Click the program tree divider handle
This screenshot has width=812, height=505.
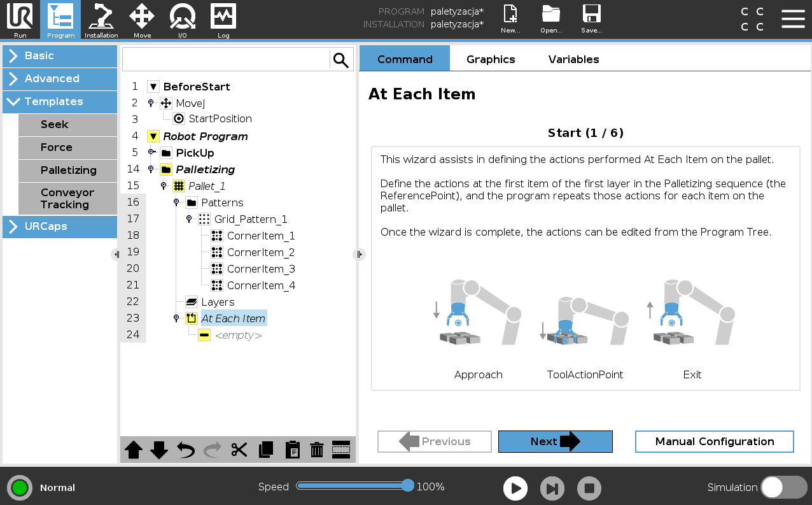359,254
